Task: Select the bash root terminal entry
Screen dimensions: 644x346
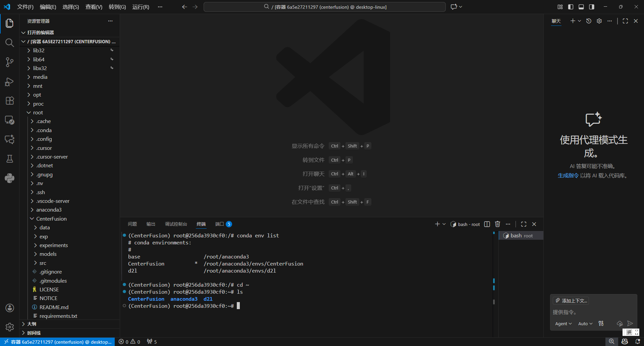Action: 521,236
